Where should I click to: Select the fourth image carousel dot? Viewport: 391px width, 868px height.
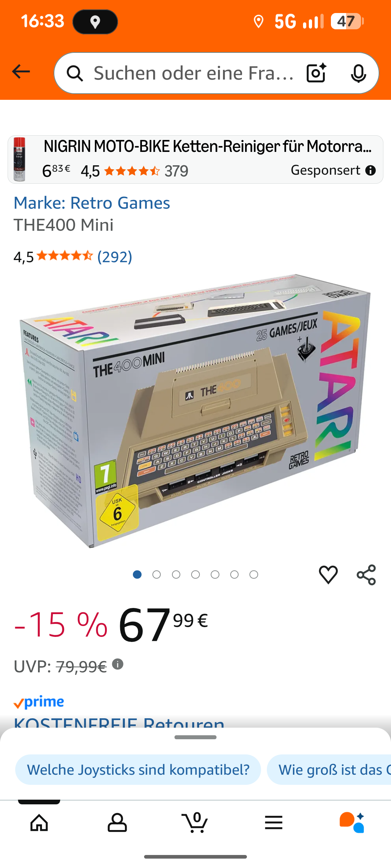coord(195,575)
